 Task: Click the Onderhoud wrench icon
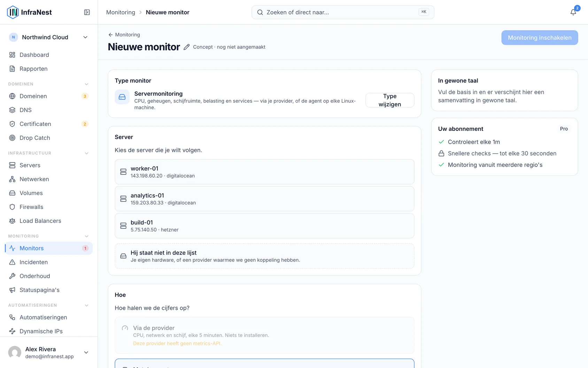coord(12,276)
